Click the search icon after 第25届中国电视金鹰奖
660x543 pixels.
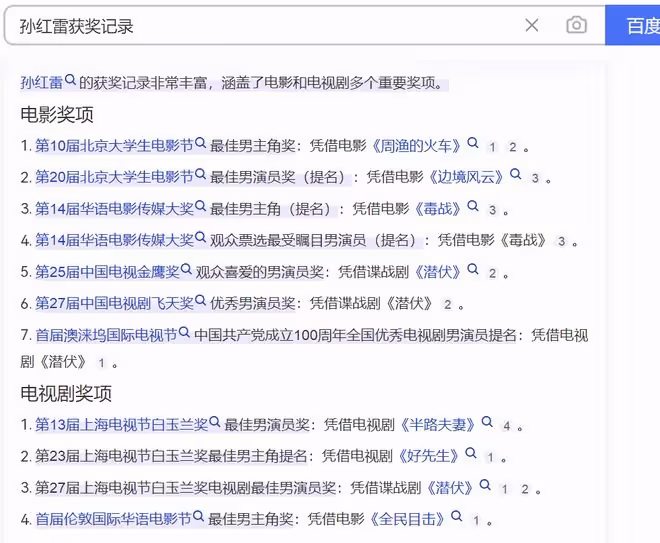click(x=186, y=269)
